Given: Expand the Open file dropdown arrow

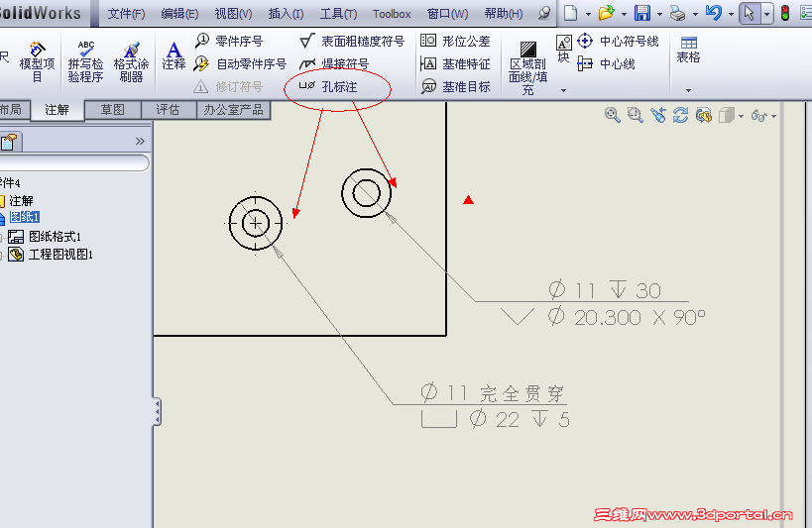Looking at the screenshot, I should [624, 15].
